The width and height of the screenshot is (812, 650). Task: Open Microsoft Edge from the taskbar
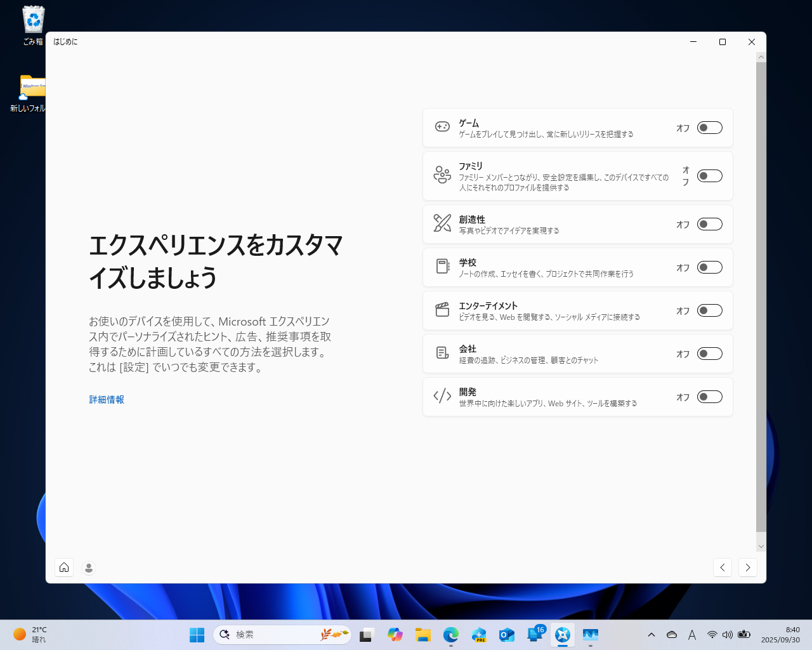click(x=451, y=634)
